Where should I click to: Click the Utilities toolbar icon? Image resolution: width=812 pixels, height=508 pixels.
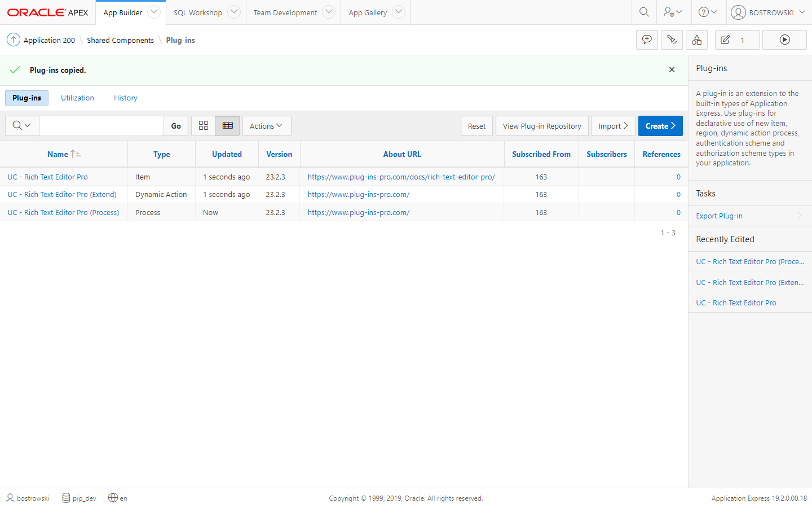[x=672, y=40]
